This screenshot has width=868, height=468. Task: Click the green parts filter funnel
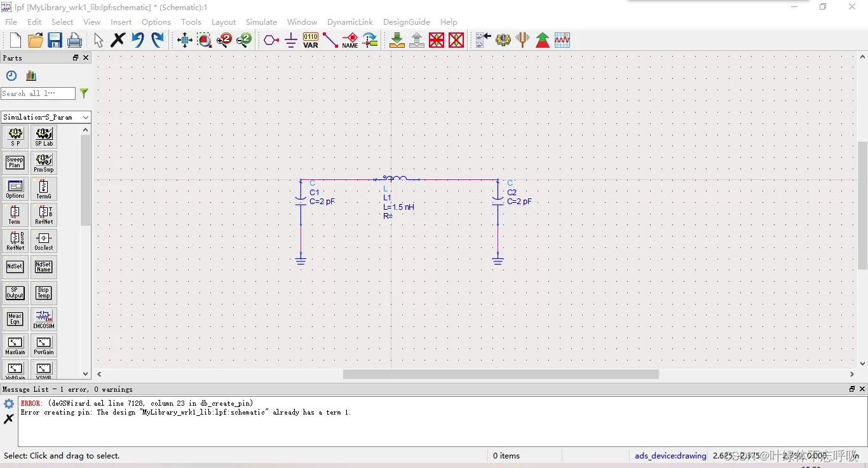coord(84,93)
